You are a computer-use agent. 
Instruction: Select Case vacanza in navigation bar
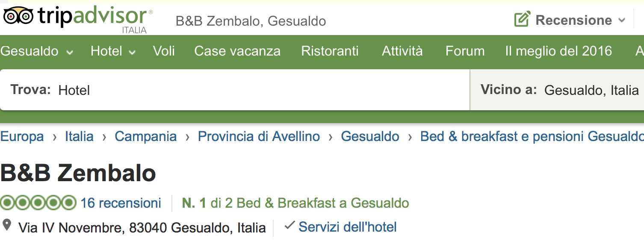(237, 51)
